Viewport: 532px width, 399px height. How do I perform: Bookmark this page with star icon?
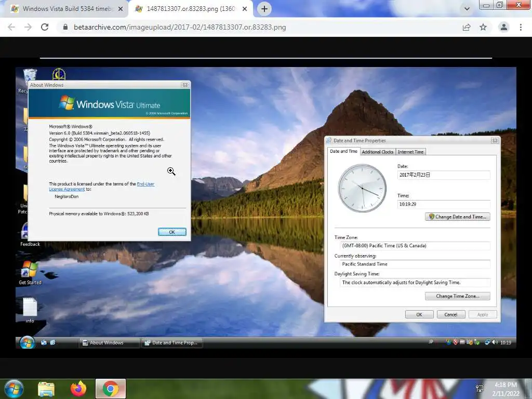[483, 27]
